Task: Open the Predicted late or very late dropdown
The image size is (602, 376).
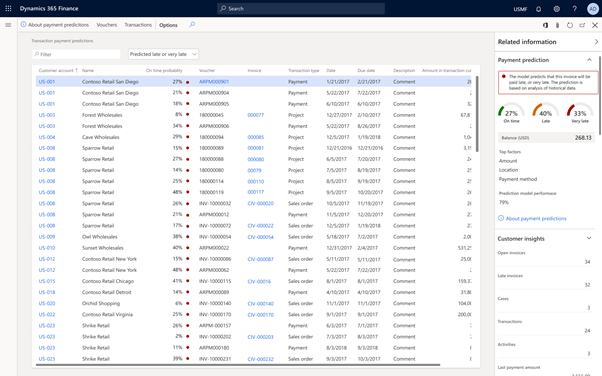Action: pos(163,54)
